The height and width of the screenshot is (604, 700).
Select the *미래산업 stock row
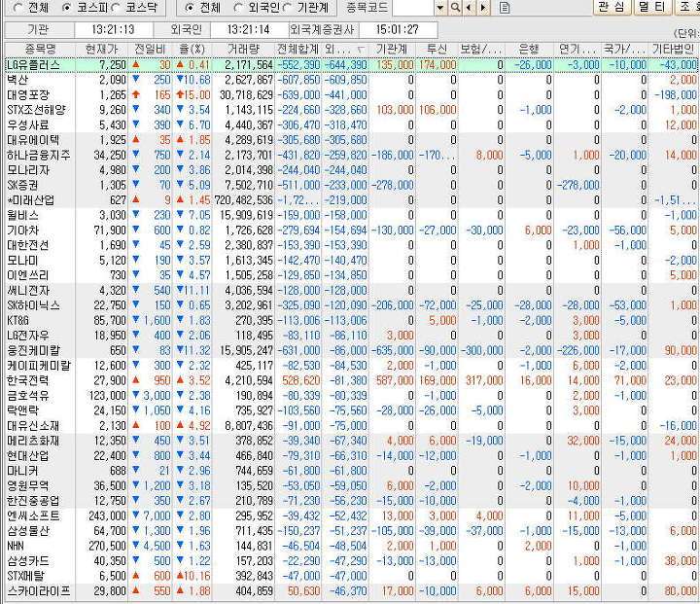351,200
